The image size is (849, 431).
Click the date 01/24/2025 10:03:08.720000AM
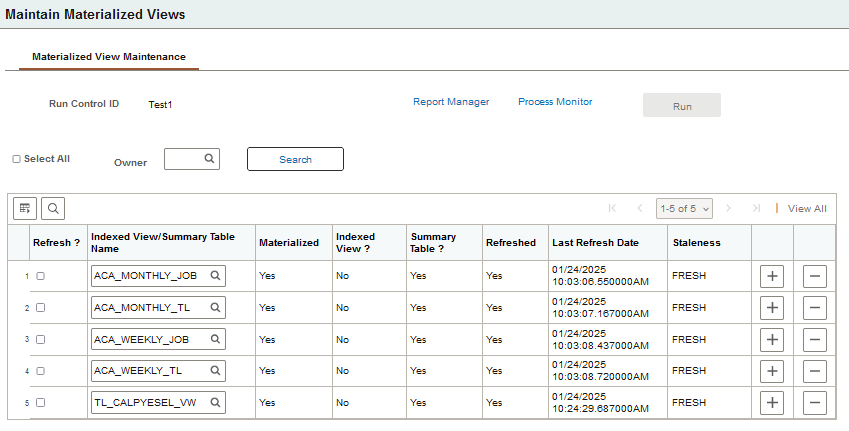(x=600, y=371)
